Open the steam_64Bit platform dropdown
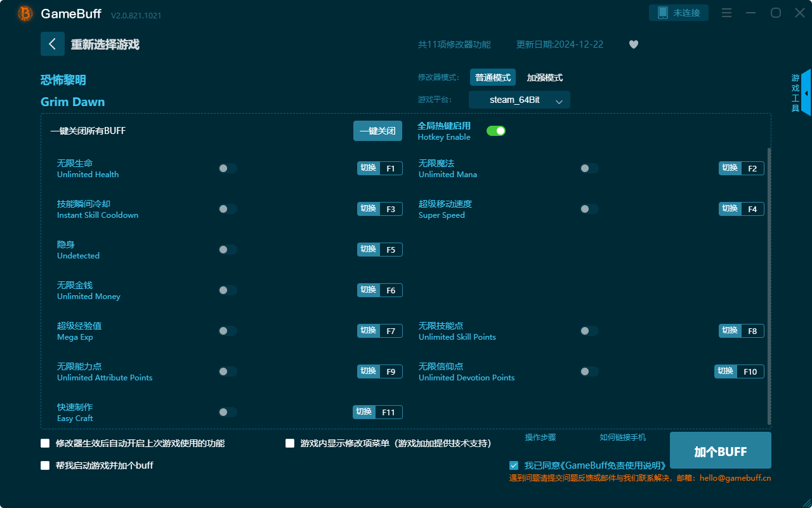This screenshot has width=812, height=508. point(519,100)
